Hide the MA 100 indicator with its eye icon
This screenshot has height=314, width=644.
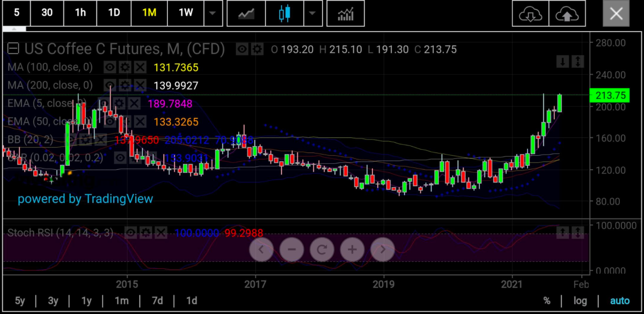[110, 67]
